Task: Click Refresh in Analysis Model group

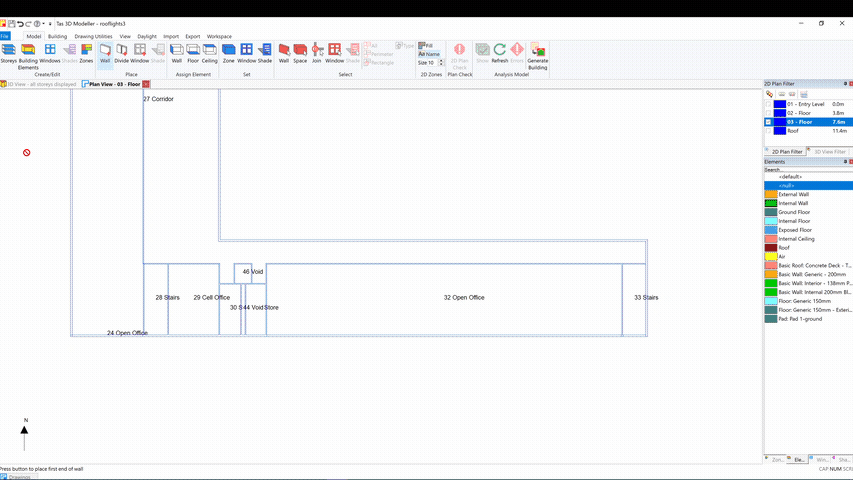Action: click(499, 53)
